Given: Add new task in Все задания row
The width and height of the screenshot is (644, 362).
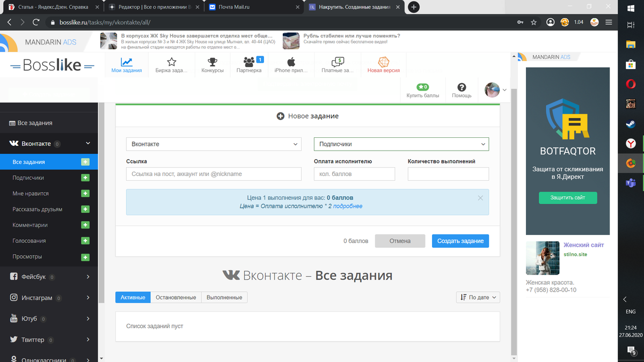Looking at the screenshot, I should (x=85, y=162).
